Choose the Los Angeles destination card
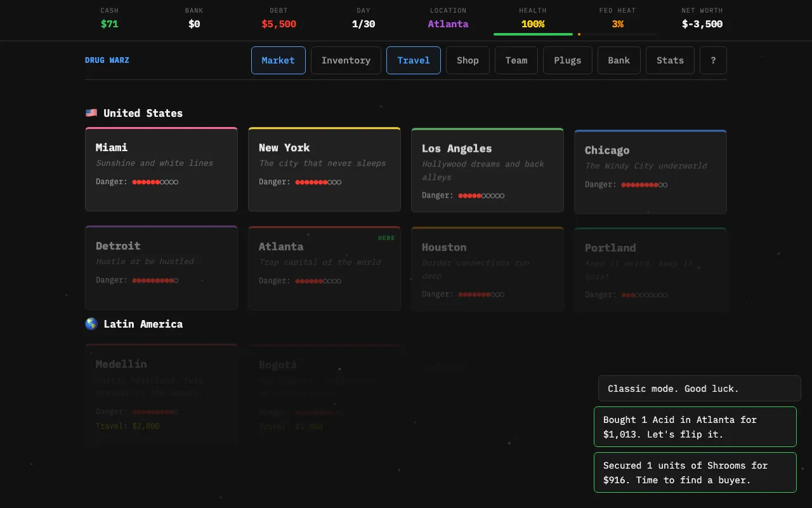812x508 pixels. 487,170
